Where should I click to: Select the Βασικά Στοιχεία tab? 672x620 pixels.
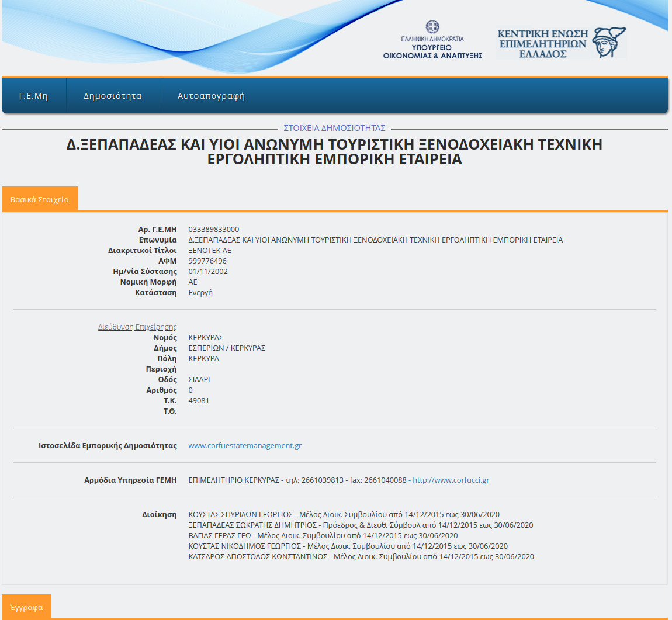[39, 199]
